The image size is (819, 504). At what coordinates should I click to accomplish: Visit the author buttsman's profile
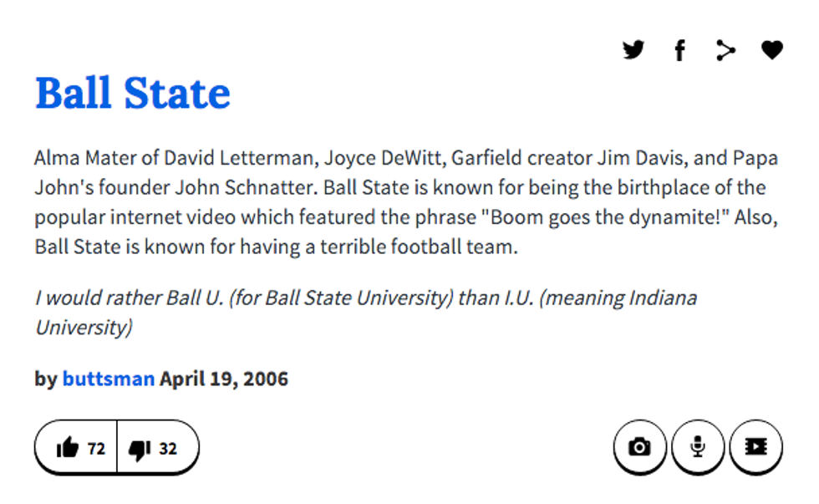pyautogui.click(x=108, y=379)
